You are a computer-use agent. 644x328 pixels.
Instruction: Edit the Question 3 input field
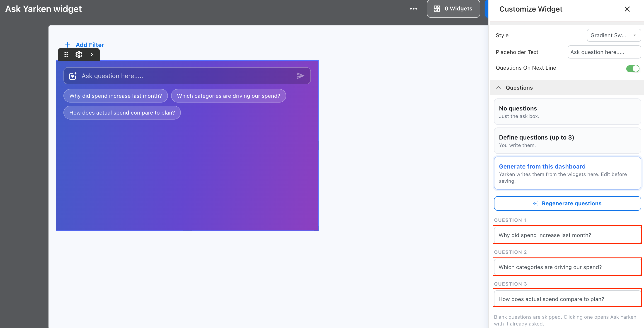tap(567, 299)
